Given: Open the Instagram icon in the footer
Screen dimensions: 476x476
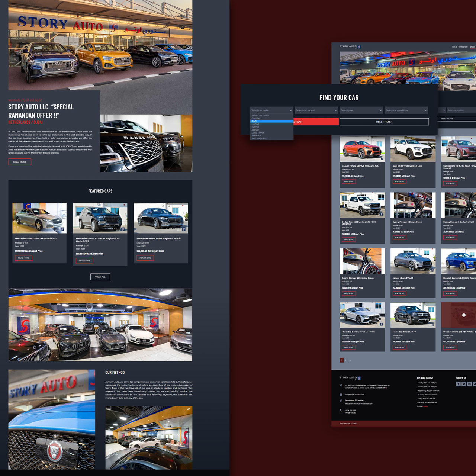Looking at the screenshot, I should pos(469,384).
